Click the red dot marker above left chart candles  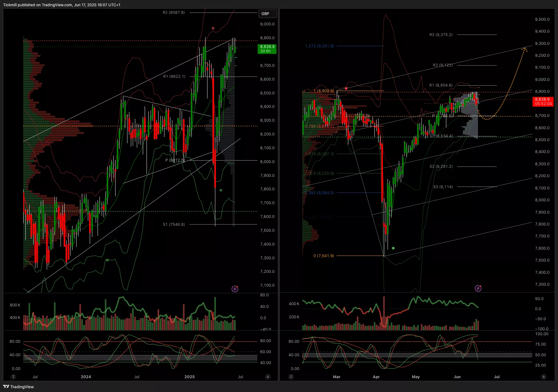click(213, 28)
